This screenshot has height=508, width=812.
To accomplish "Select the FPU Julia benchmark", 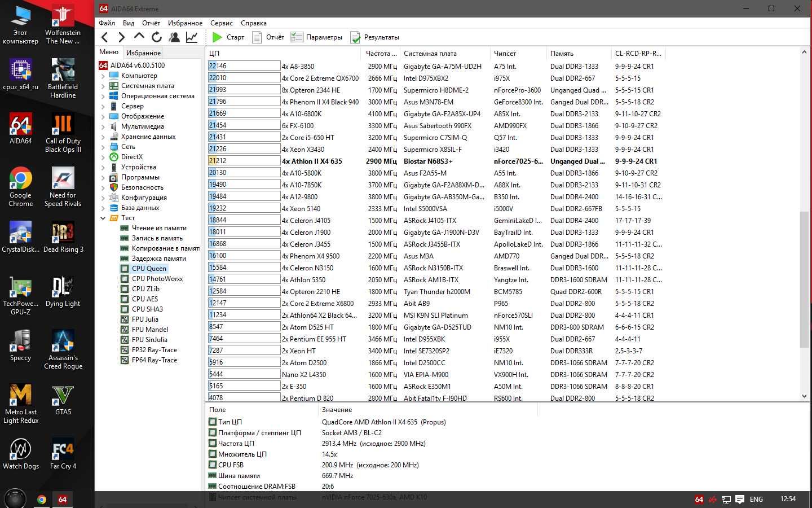I will (x=145, y=319).
